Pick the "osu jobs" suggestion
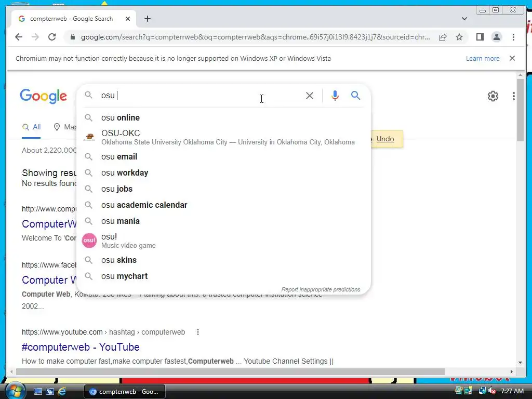Viewport: 532px width, 399px height. click(x=224, y=189)
